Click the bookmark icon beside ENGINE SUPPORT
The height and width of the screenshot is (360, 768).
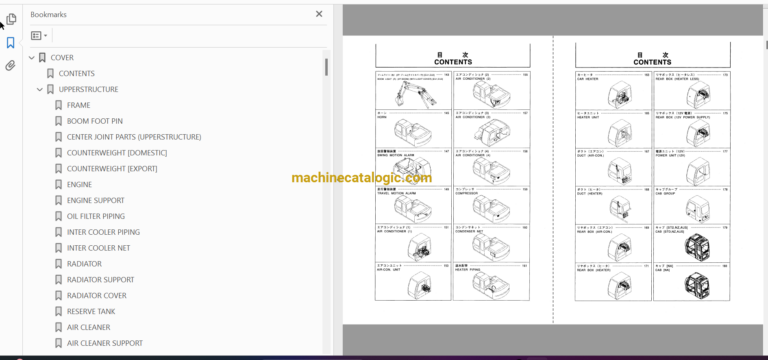pos(58,200)
